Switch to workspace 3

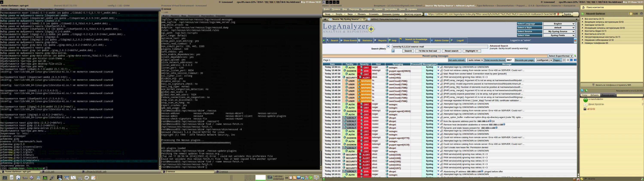tap(327, 2)
